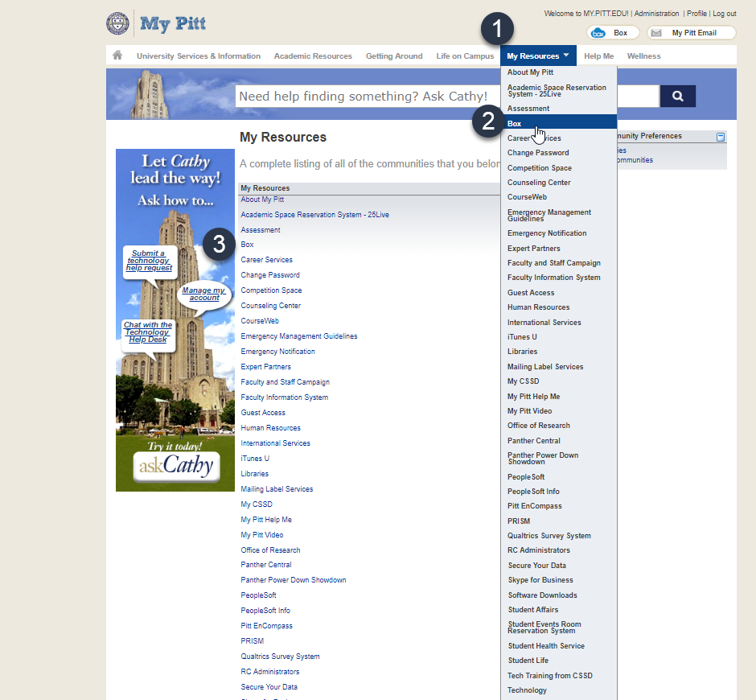Select About My Pitt in dropdown
756x700 pixels.
[530, 72]
